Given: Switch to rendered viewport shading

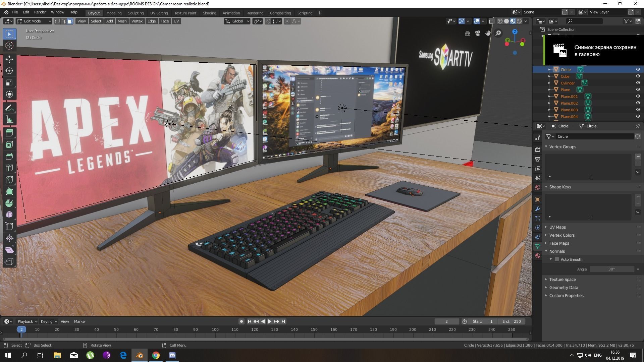Looking at the screenshot, I should coord(519,21).
